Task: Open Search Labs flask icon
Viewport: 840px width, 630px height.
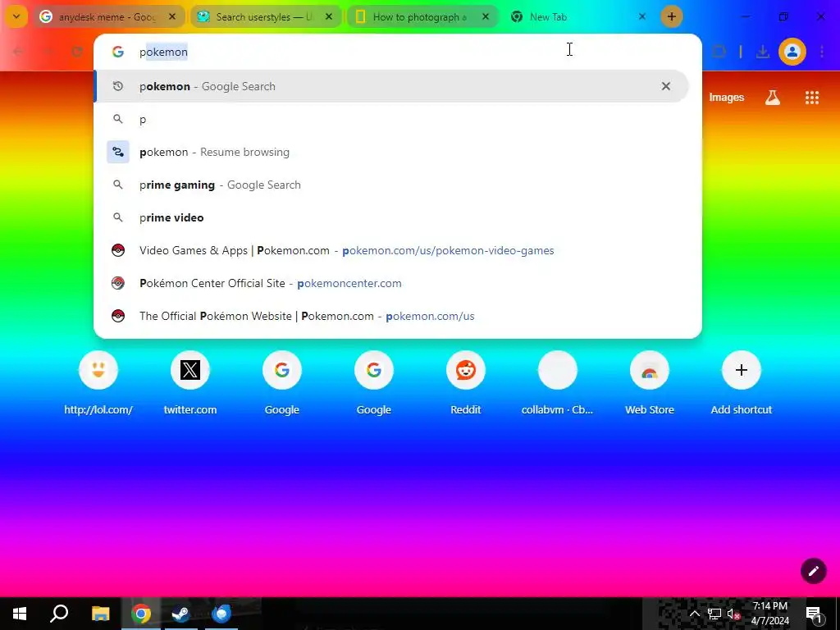Action: 773,98
